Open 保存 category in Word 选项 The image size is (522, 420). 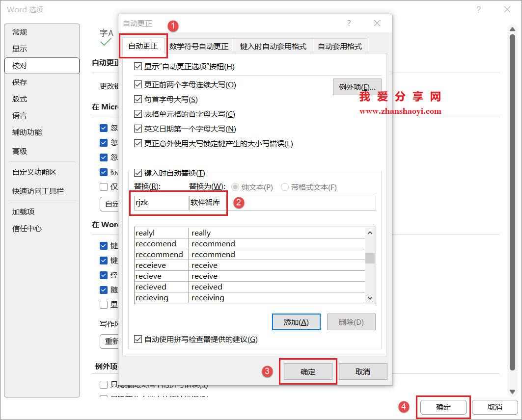tap(42, 82)
